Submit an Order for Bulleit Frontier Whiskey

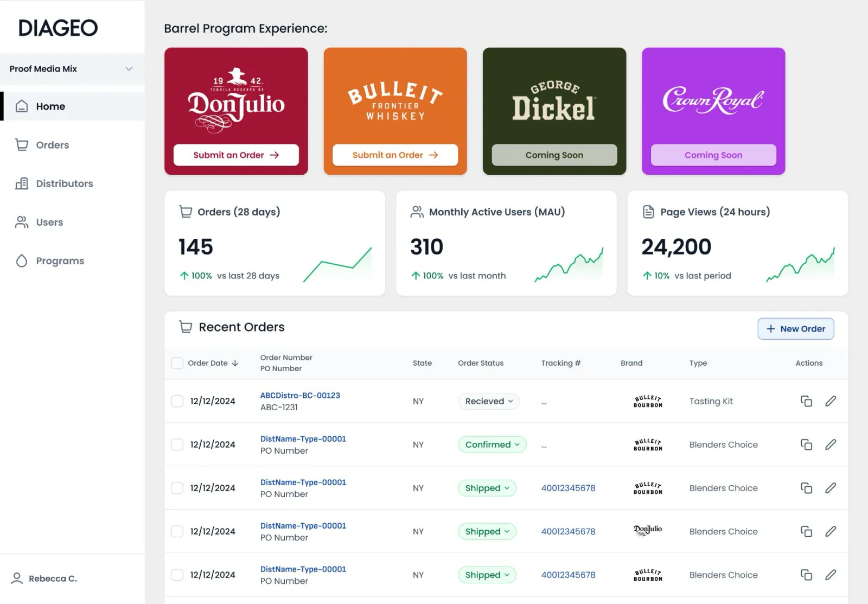[x=395, y=155]
